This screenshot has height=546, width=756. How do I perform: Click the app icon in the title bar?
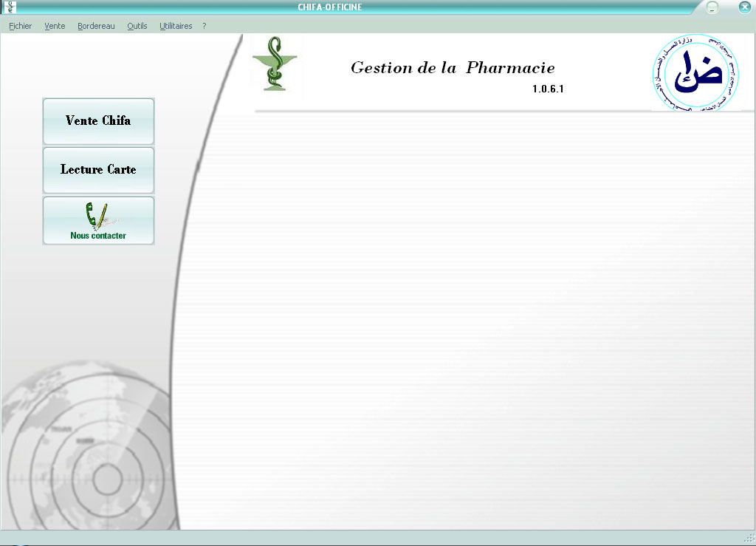coord(10,7)
